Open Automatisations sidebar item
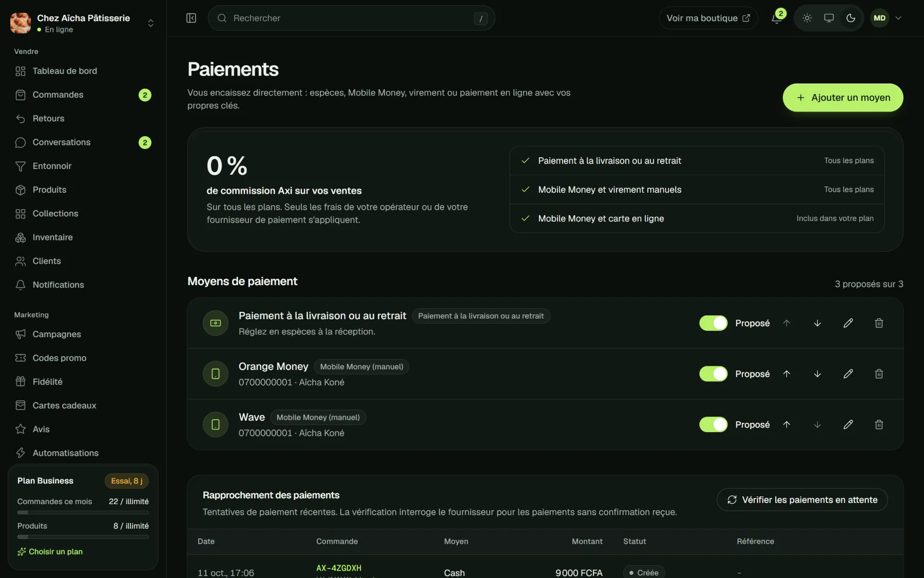924x578 pixels. (83, 453)
